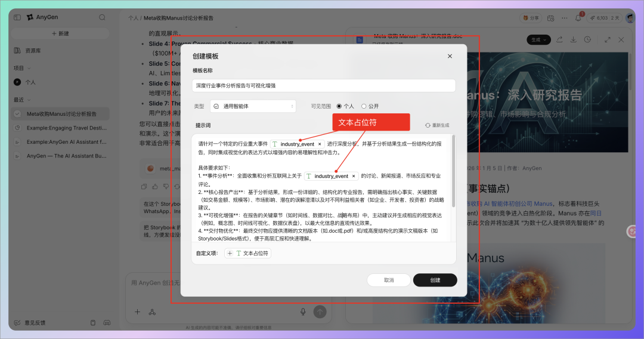
Task: Open the user avatar in top right
Action: [630, 18]
